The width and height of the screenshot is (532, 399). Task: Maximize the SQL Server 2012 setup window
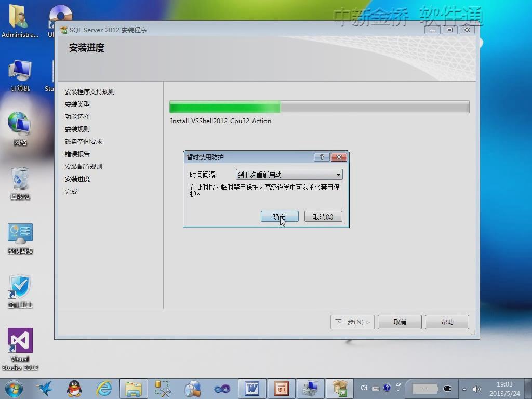pyautogui.click(x=449, y=30)
